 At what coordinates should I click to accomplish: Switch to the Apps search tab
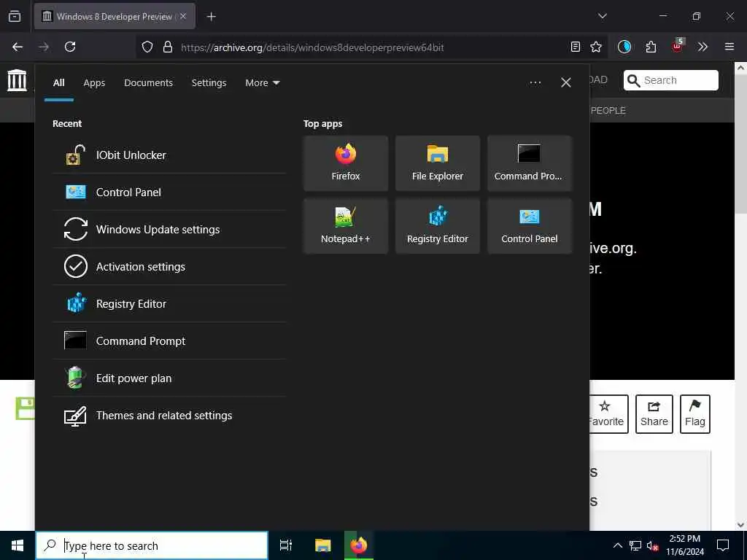[x=94, y=83]
